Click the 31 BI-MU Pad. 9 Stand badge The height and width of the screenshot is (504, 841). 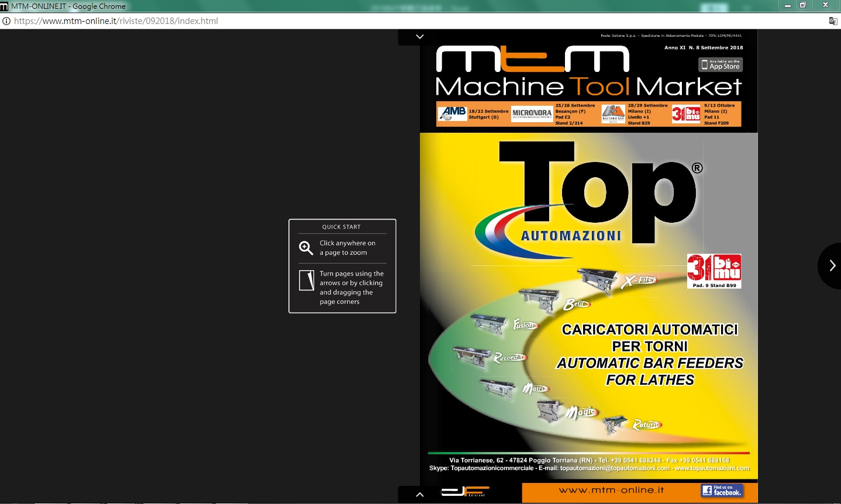coord(714,271)
